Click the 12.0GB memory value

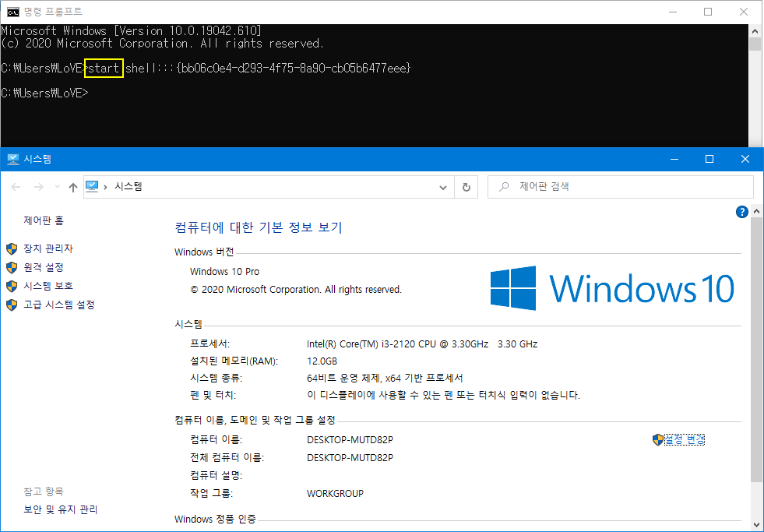(x=322, y=361)
